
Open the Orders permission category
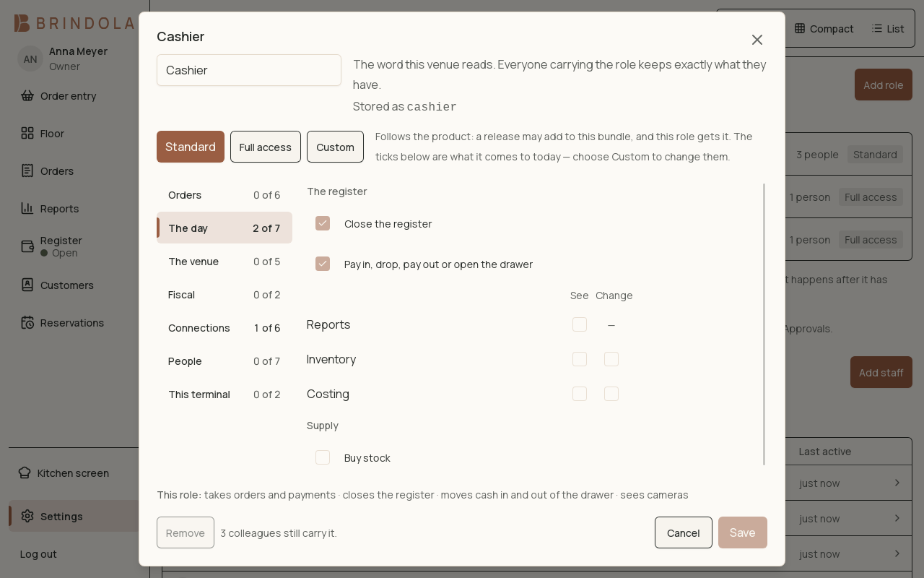click(225, 194)
